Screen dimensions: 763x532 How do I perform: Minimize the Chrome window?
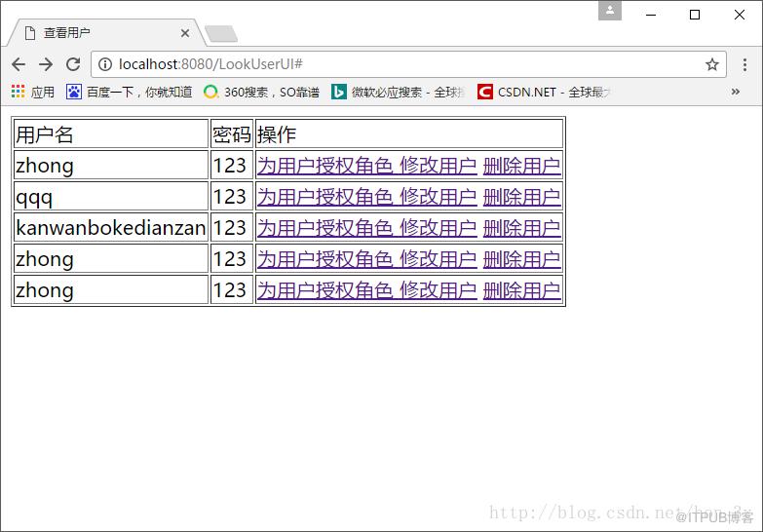651,15
